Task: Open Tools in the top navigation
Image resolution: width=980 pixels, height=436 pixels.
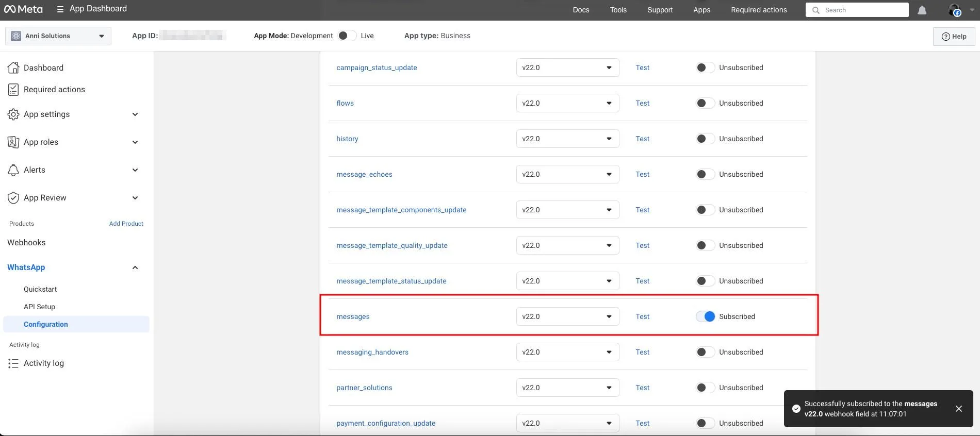Action: (618, 10)
